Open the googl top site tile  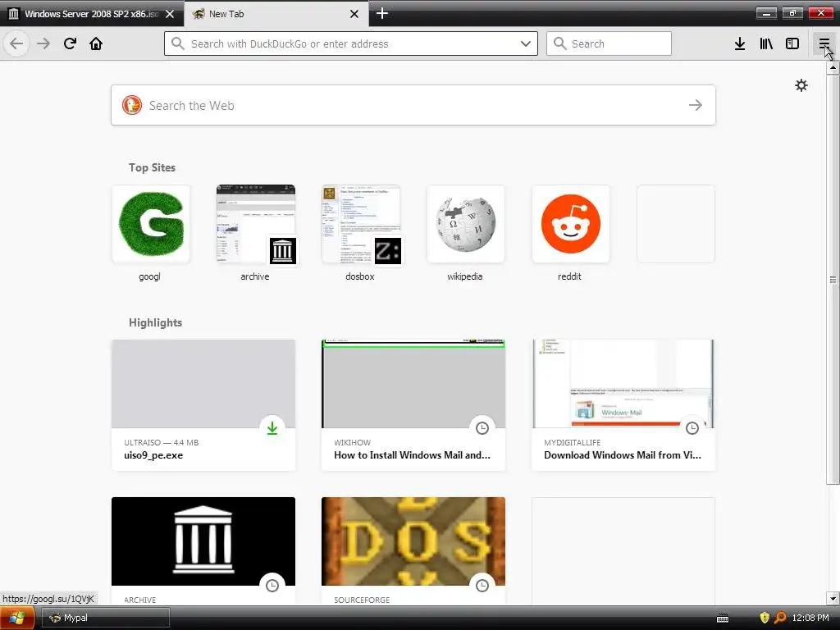click(151, 224)
